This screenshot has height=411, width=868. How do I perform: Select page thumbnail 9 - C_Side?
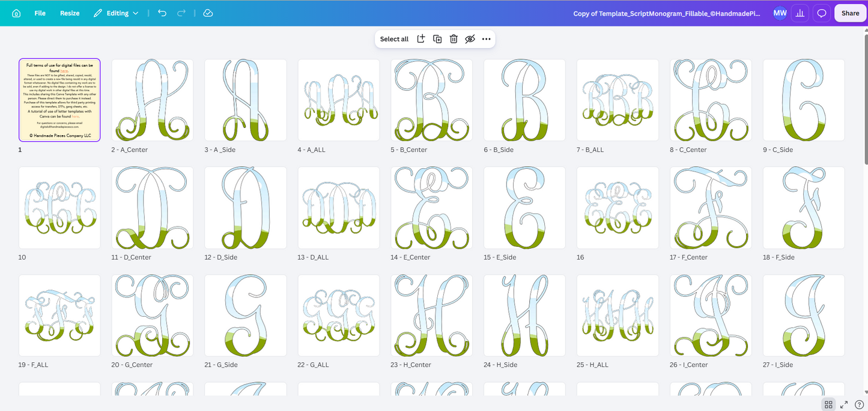click(804, 100)
